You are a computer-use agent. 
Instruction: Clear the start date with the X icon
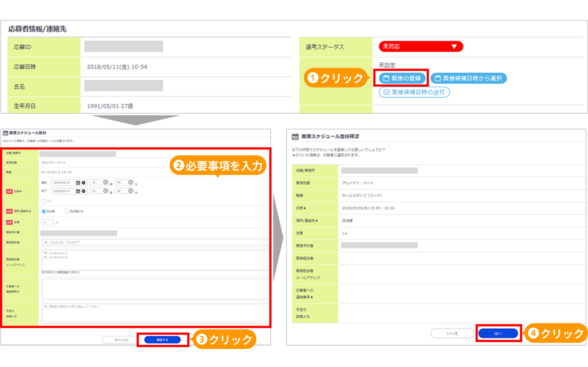84,183
